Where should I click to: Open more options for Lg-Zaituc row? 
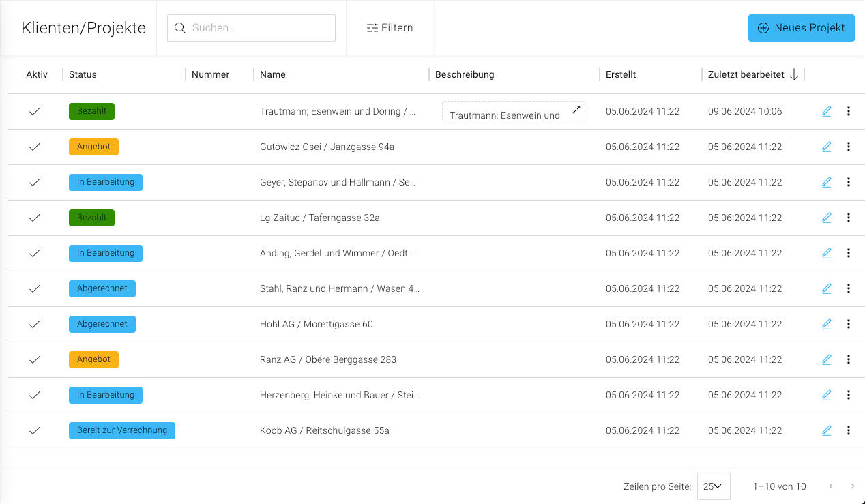tap(848, 218)
